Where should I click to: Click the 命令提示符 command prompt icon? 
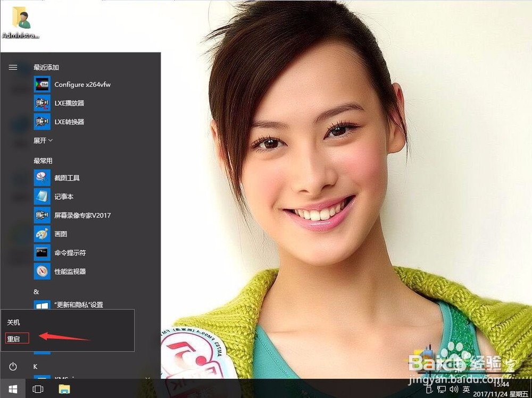42,252
